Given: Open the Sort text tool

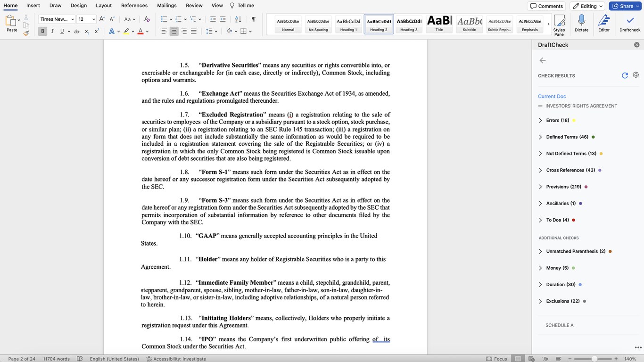Looking at the screenshot, I should point(238,19).
